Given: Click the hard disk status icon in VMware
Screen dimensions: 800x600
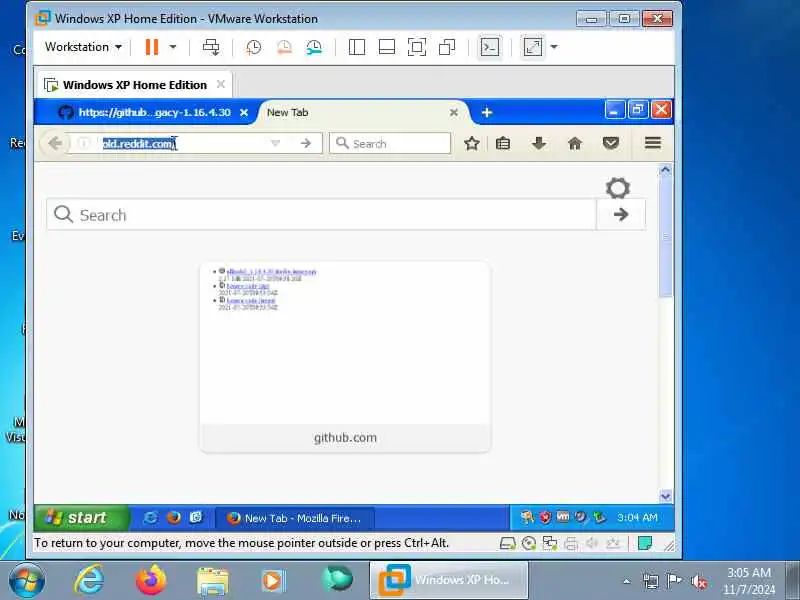Looking at the screenshot, I should pos(508,543).
